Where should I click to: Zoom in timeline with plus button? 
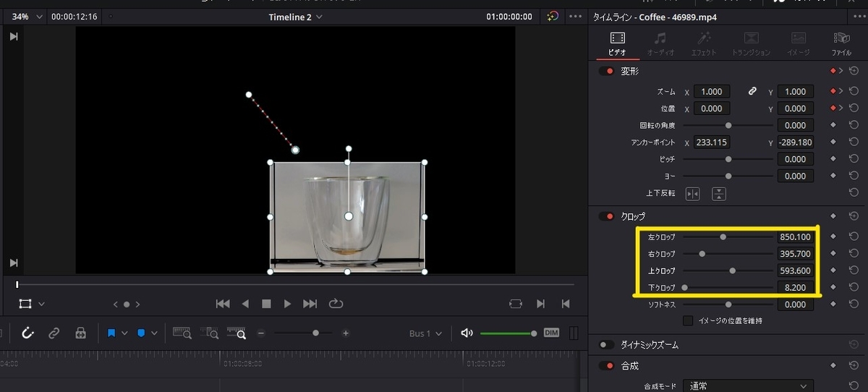[346, 333]
